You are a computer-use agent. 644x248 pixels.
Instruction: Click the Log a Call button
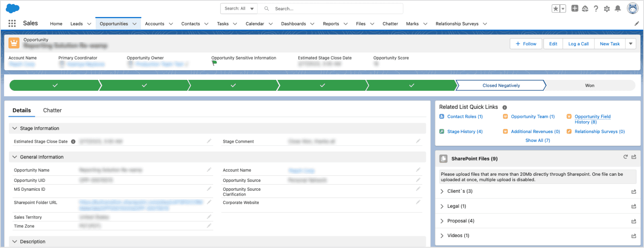[578, 44]
